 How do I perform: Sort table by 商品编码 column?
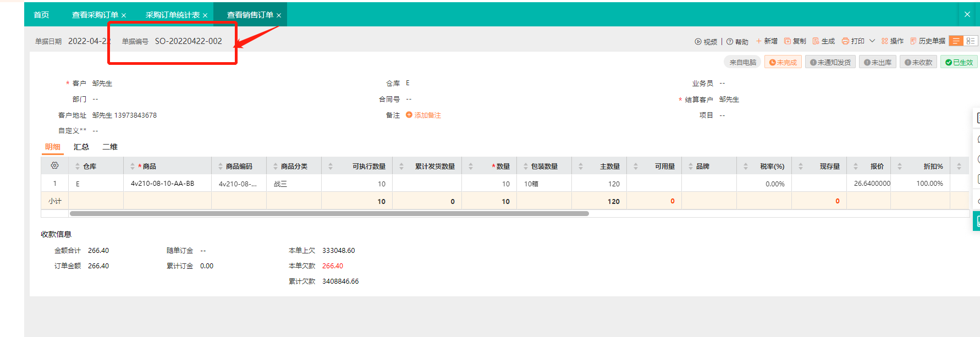point(221,166)
